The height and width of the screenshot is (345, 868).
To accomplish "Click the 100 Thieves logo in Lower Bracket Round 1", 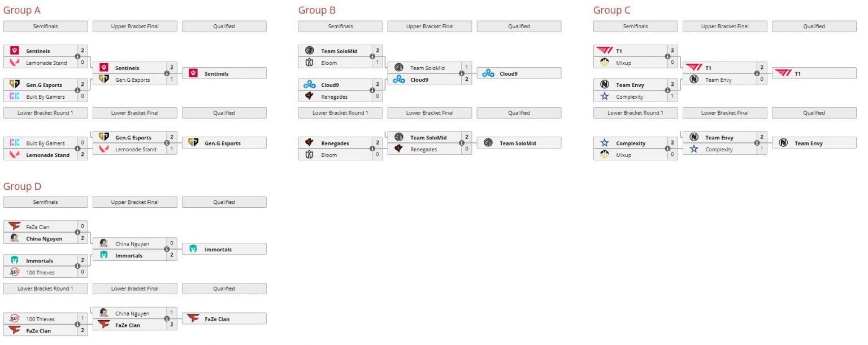I will tap(14, 319).
